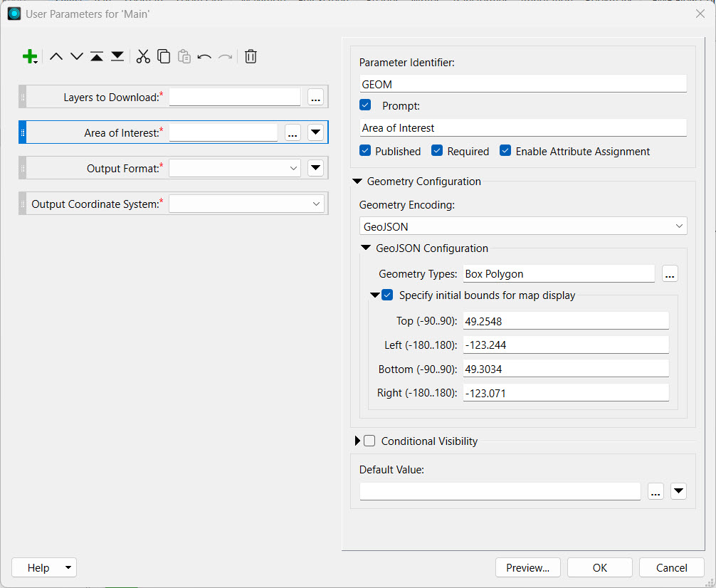The image size is (716, 588).
Task: Open the Geometry Encoding GeoJSON dropdown
Action: (x=523, y=226)
